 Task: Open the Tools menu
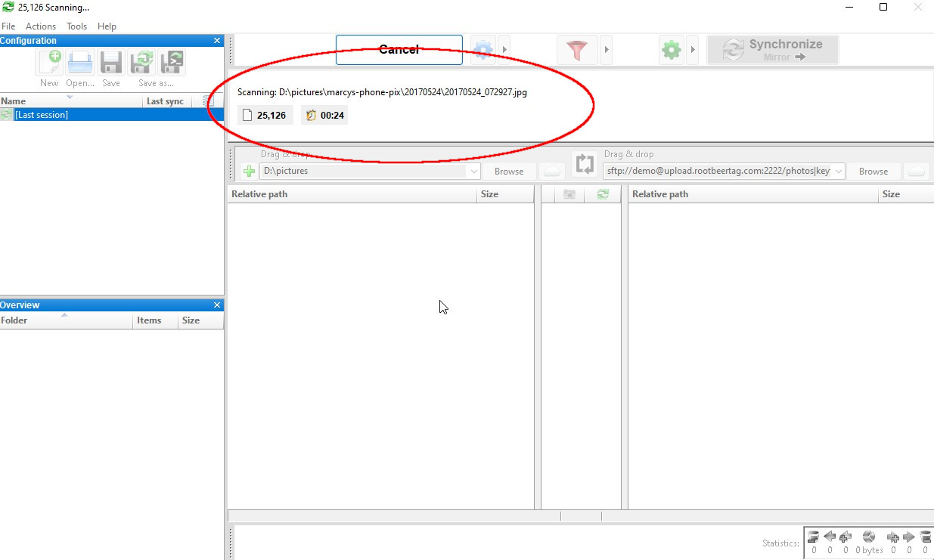tap(76, 26)
